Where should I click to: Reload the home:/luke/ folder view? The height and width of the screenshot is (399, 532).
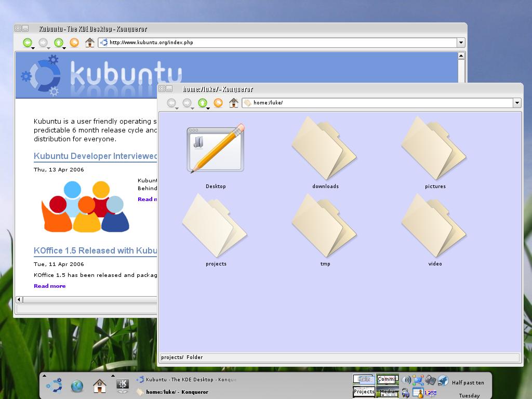(x=218, y=102)
